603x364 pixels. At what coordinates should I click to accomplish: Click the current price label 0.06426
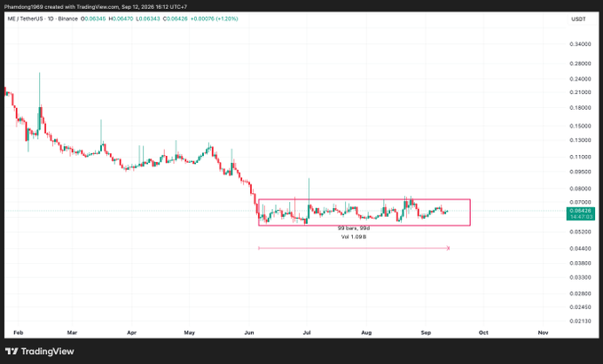click(x=580, y=211)
